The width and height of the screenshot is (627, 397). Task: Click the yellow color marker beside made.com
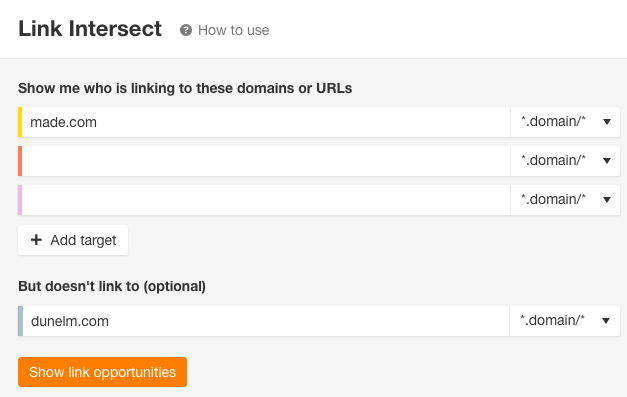[x=20, y=122]
